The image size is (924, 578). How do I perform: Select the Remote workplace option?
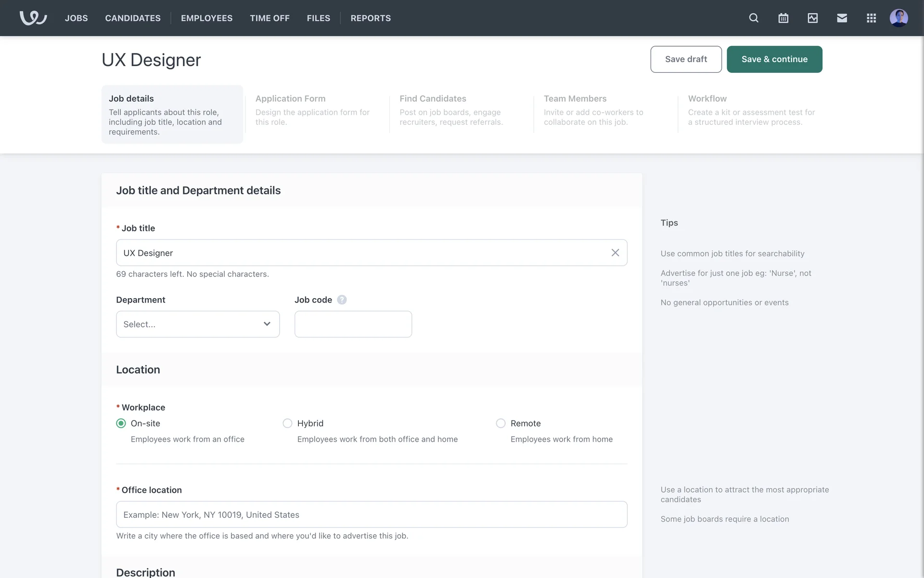coord(500,423)
